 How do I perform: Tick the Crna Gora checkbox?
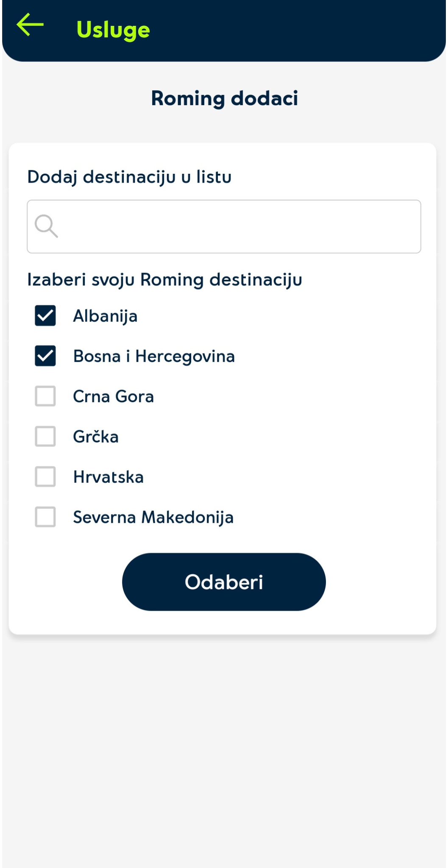[45, 396]
